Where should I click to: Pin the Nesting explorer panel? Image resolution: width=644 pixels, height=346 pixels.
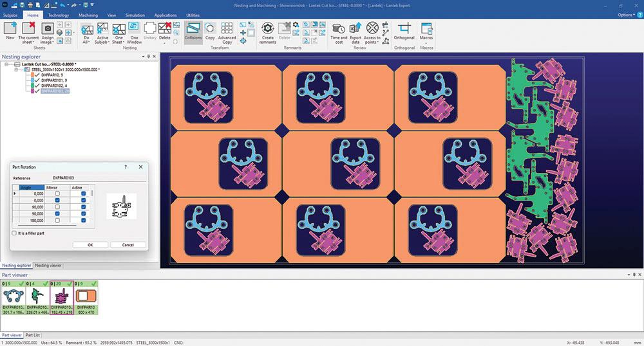pyautogui.click(x=149, y=57)
